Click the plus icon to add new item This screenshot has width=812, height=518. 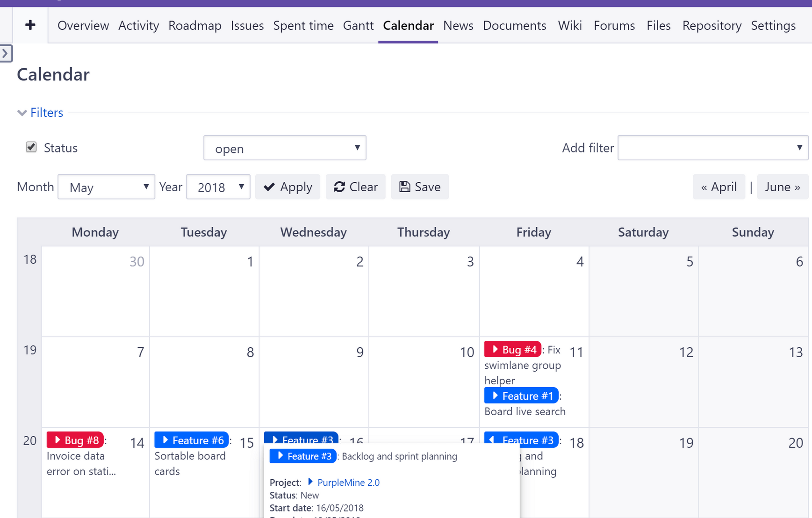[x=30, y=25]
